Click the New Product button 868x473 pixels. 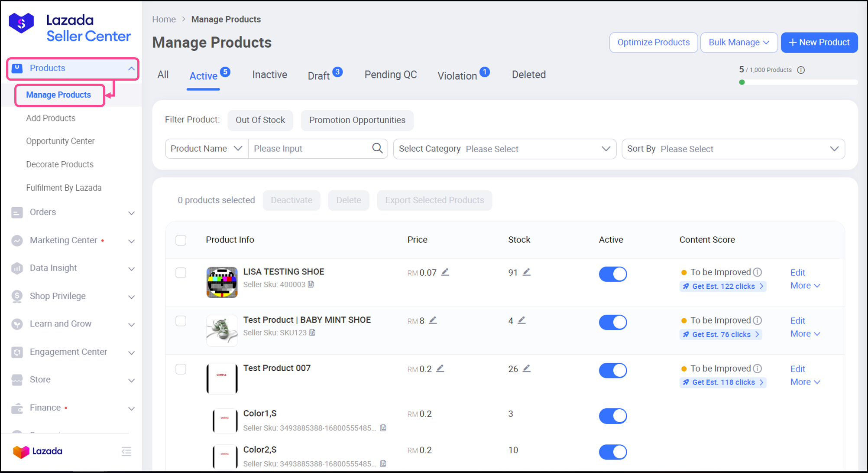click(x=819, y=42)
